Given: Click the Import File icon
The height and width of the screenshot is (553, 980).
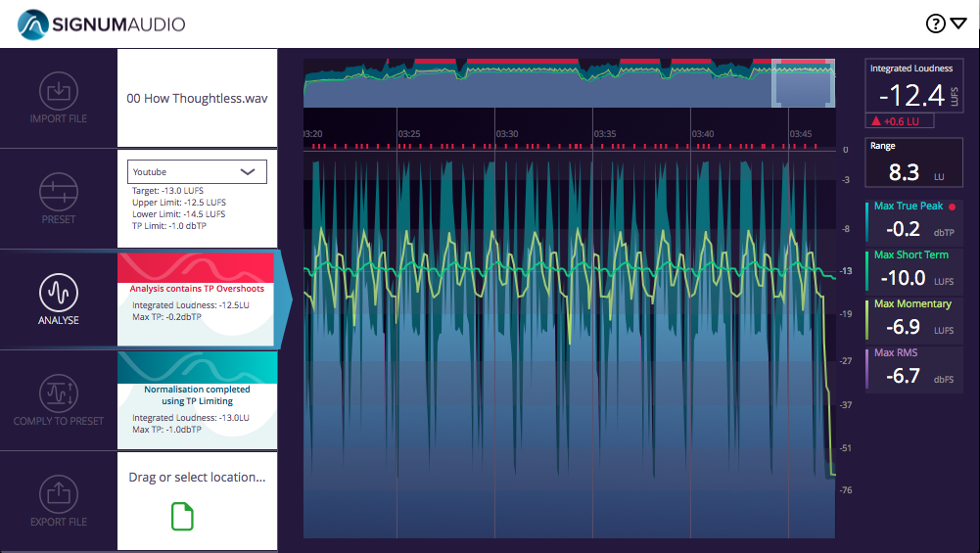Looking at the screenshot, I should 58,91.
